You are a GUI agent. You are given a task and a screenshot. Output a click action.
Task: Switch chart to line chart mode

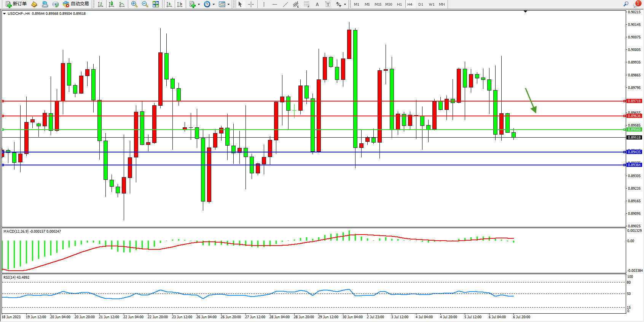pyautogui.click(x=122, y=4)
